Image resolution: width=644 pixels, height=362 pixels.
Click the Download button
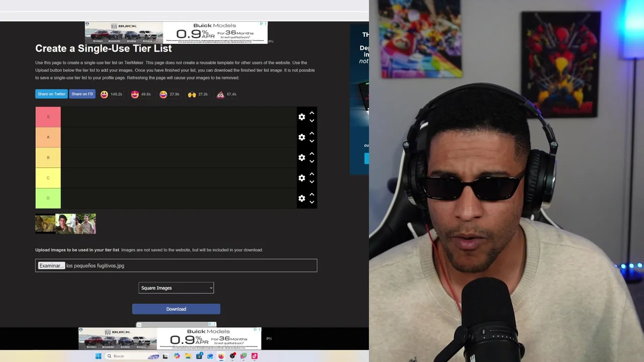(176, 309)
